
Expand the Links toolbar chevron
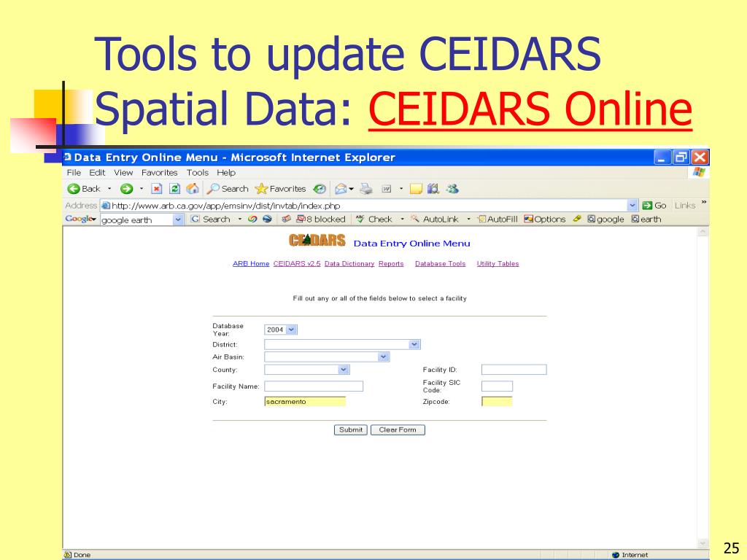pyautogui.click(x=704, y=203)
